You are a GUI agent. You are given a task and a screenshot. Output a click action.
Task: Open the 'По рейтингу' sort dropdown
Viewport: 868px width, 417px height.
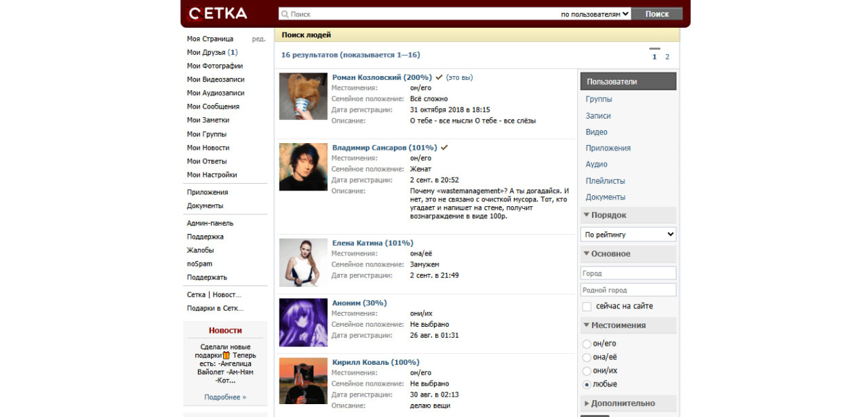[629, 235]
